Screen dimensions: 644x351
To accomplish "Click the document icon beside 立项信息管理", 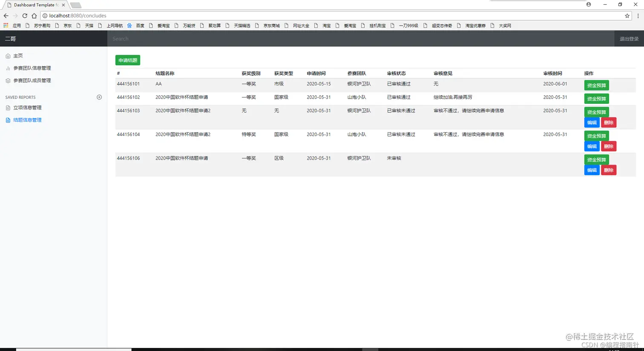I will coord(8,108).
